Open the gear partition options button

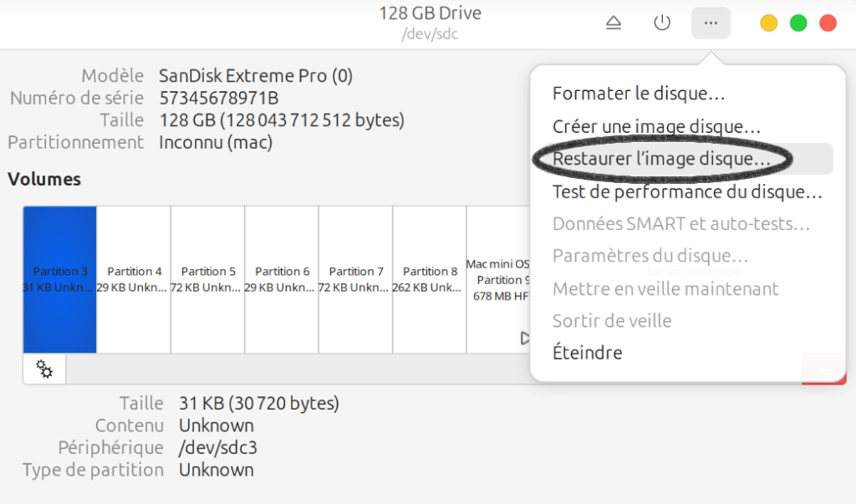tap(44, 369)
